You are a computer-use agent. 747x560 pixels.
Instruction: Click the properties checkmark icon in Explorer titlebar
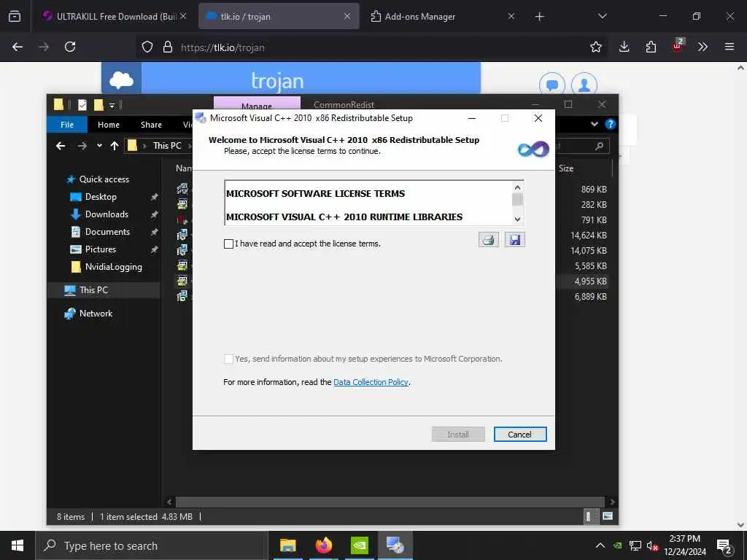tap(82, 105)
